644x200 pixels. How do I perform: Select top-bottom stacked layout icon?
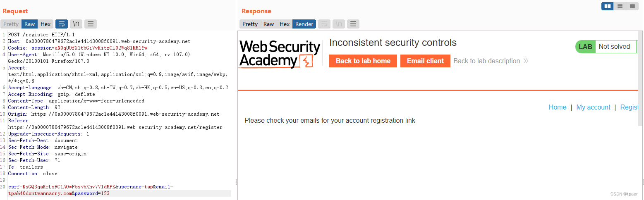coord(620,6)
